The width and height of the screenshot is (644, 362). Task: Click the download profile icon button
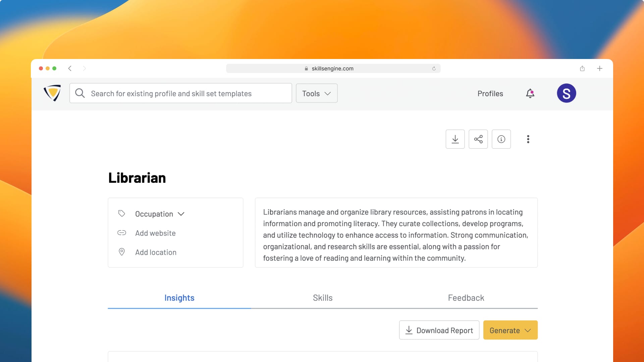coord(455,139)
